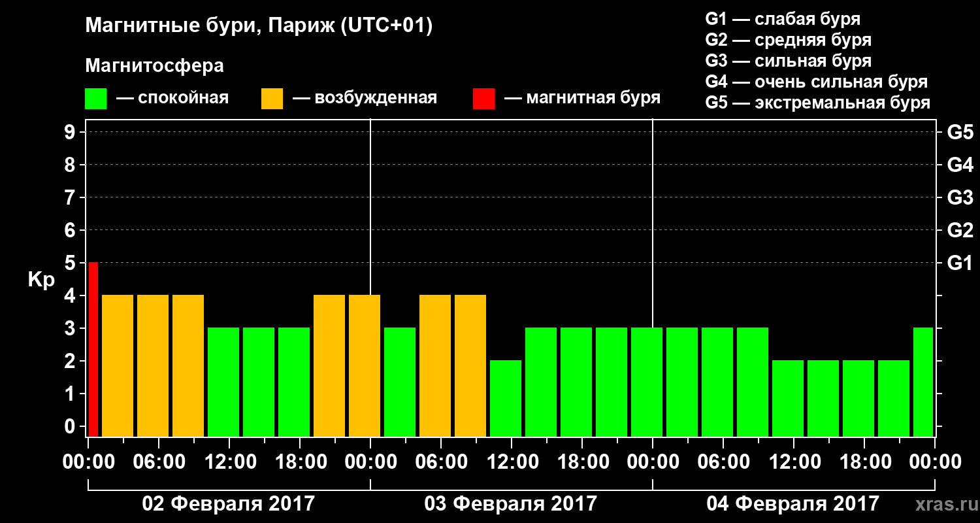980x523 pixels.
Task: Click the 'G3' right-axis label
Action: 960,198
